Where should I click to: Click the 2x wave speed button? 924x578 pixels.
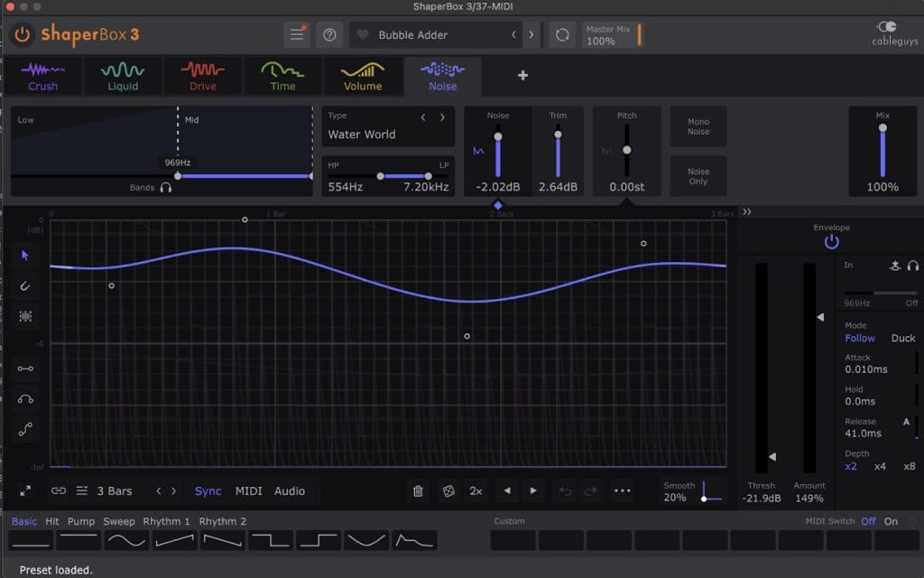[476, 490]
